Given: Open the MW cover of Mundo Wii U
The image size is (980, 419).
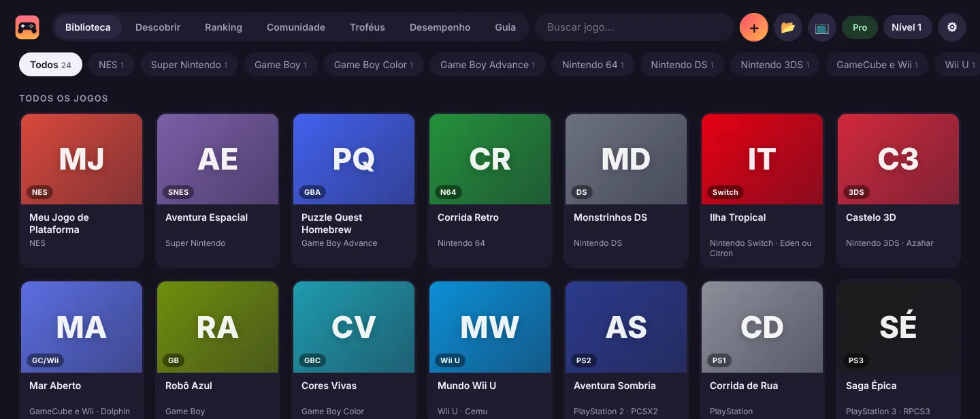Looking at the screenshot, I should click(x=490, y=327).
